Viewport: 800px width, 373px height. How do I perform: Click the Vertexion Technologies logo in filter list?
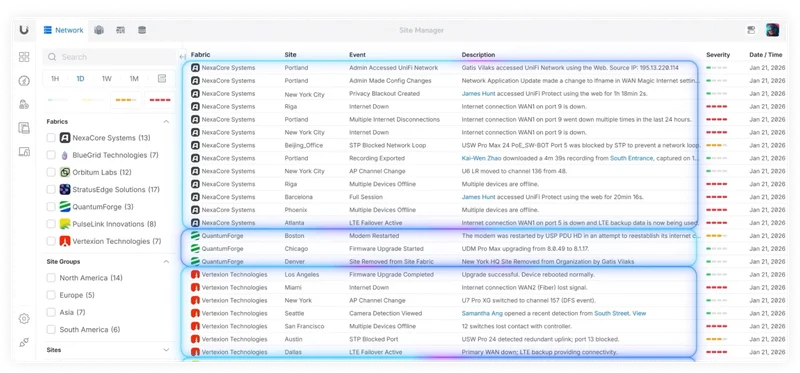(x=65, y=241)
